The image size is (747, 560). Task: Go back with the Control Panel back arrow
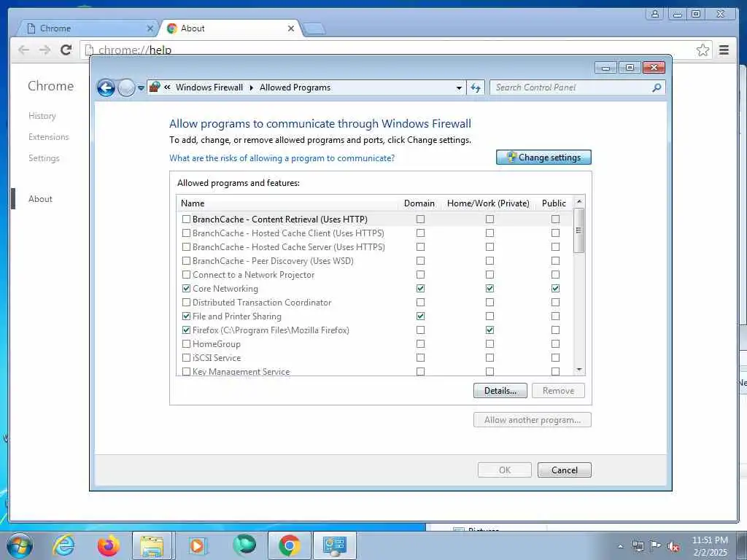tap(106, 87)
